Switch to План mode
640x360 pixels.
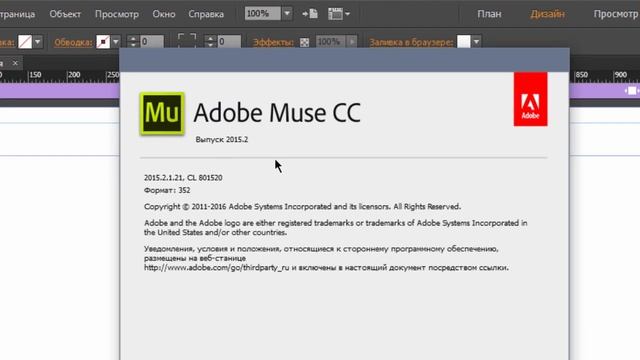coord(489,14)
